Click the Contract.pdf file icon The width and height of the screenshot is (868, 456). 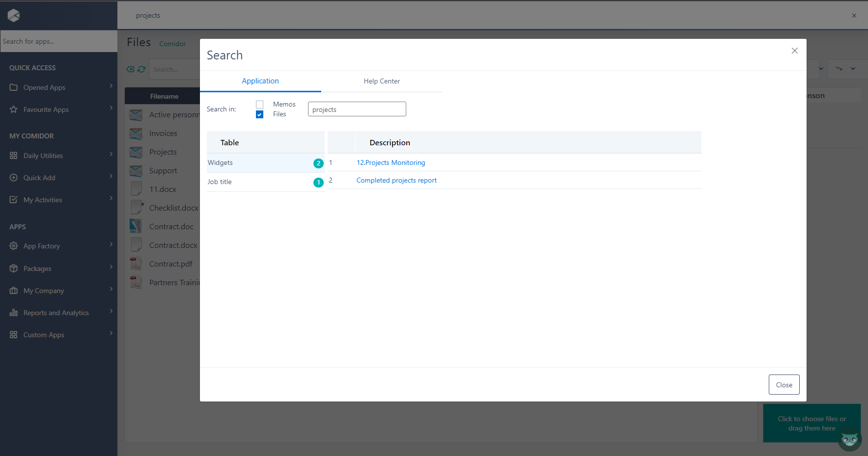tap(136, 264)
